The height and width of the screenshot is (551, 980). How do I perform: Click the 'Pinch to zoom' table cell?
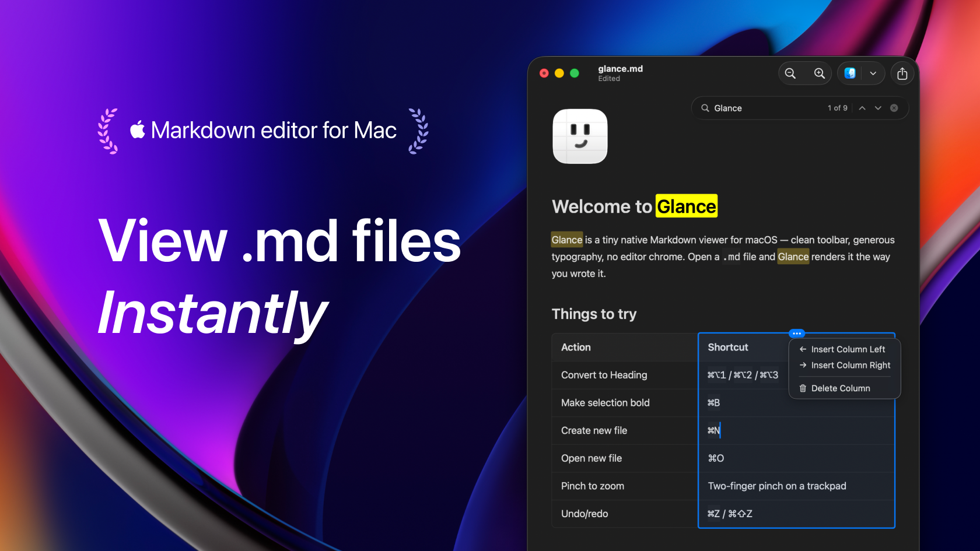625,486
